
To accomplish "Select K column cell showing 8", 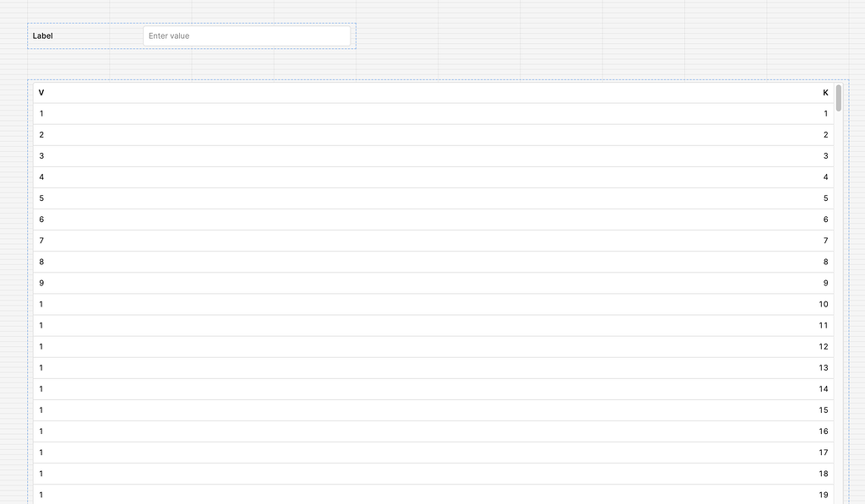I will pyautogui.click(x=826, y=262).
